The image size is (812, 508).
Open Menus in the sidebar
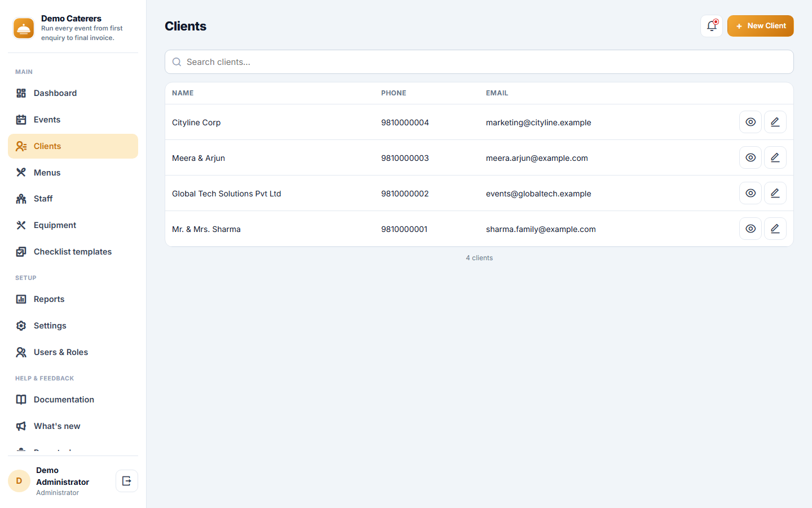point(73,173)
